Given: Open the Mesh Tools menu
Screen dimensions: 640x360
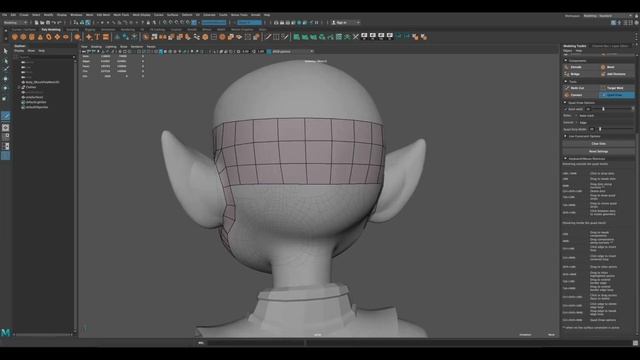Looking at the screenshot, I should [x=121, y=15].
